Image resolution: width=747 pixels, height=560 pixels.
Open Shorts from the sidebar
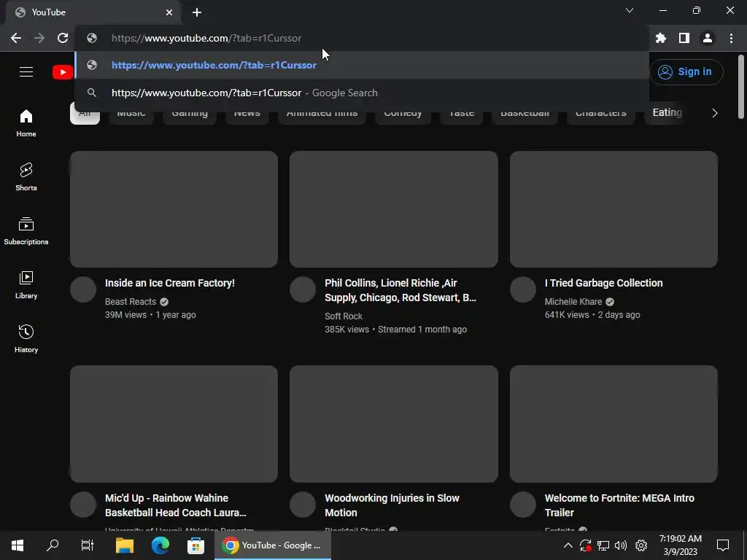pos(26,177)
